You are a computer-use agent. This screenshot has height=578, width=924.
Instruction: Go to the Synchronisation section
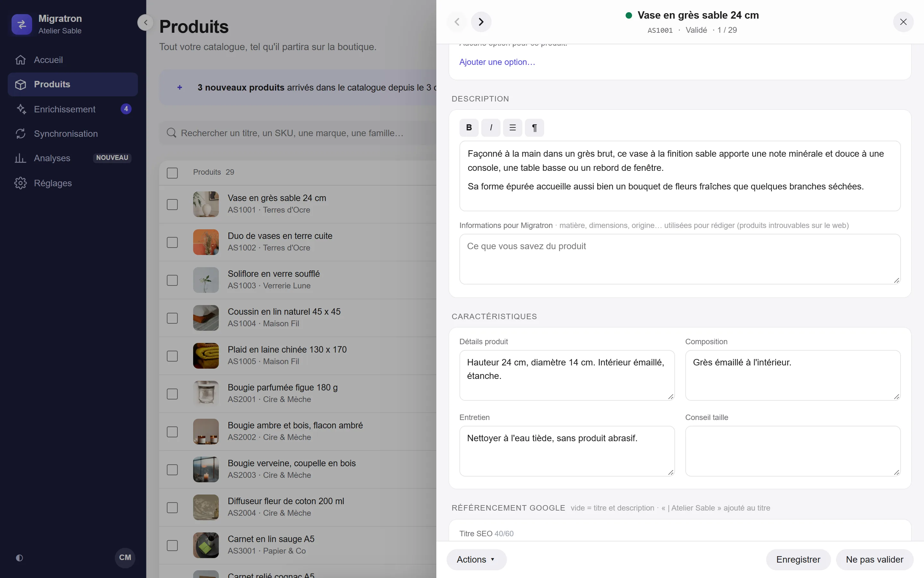[x=73, y=134]
